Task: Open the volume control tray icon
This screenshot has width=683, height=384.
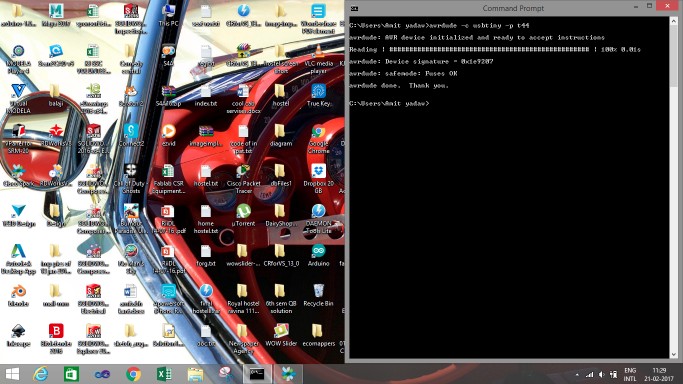Action: click(x=602, y=374)
